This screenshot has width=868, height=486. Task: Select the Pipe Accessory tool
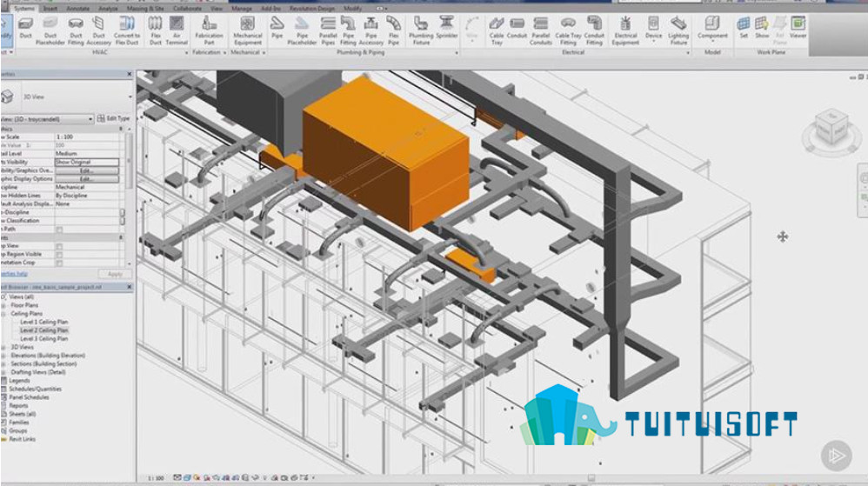pos(371,30)
